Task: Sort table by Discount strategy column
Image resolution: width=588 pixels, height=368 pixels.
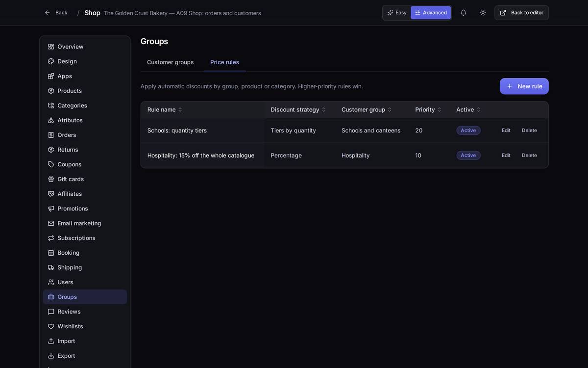Action: click(x=298, y=110)
